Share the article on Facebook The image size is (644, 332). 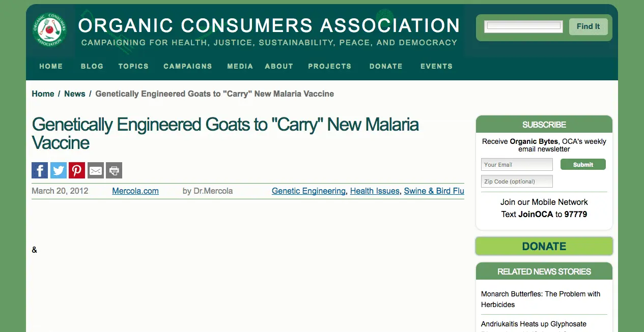pos(40,170)
